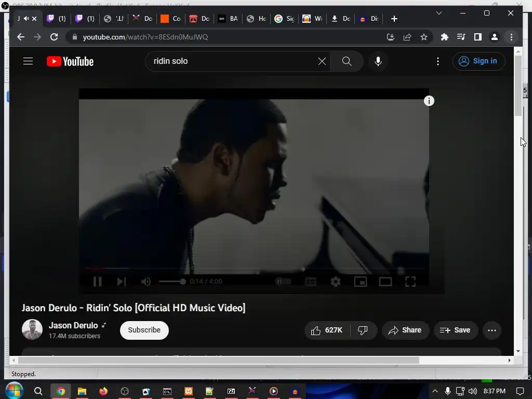Open more actions ellipsis menu

tap(491, 330)
